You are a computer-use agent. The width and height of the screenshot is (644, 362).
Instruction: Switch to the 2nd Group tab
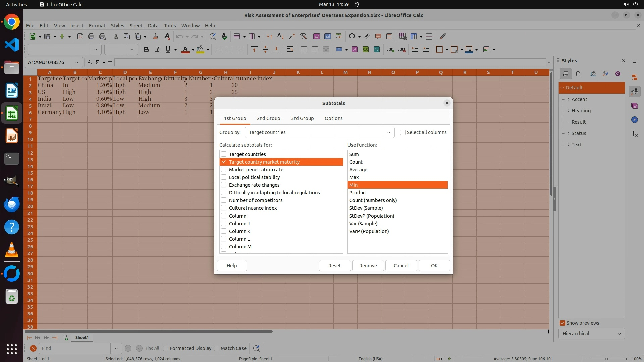(x=268, y=118)
